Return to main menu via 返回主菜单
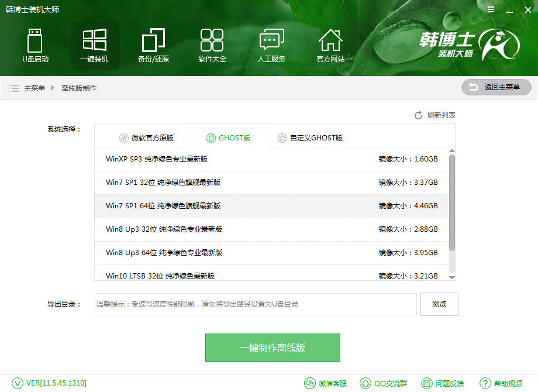 496,87
